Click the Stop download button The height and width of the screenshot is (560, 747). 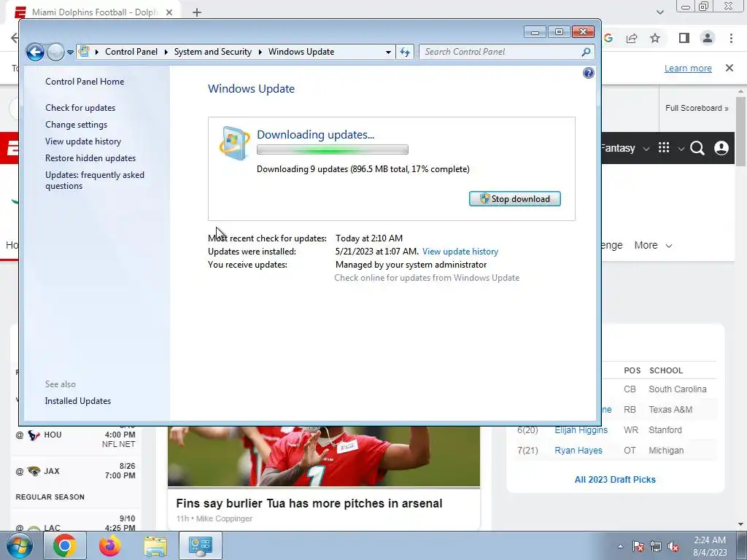click(x=514, y=199)
